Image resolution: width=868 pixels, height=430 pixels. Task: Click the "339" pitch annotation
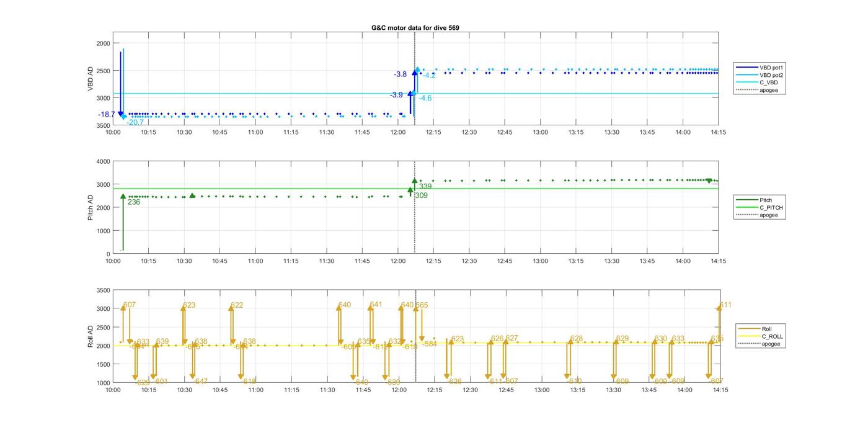[x=425, y=187]
